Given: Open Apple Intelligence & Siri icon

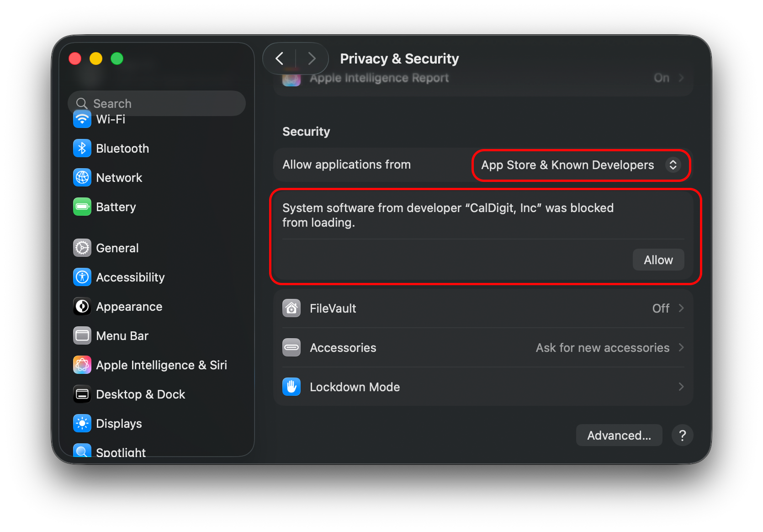Looking at the screenshot, I should coord(82,365).
